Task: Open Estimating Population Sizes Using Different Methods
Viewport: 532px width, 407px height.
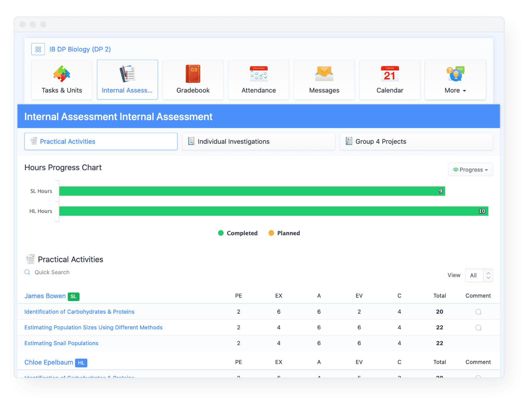Action: coord(94,327)
